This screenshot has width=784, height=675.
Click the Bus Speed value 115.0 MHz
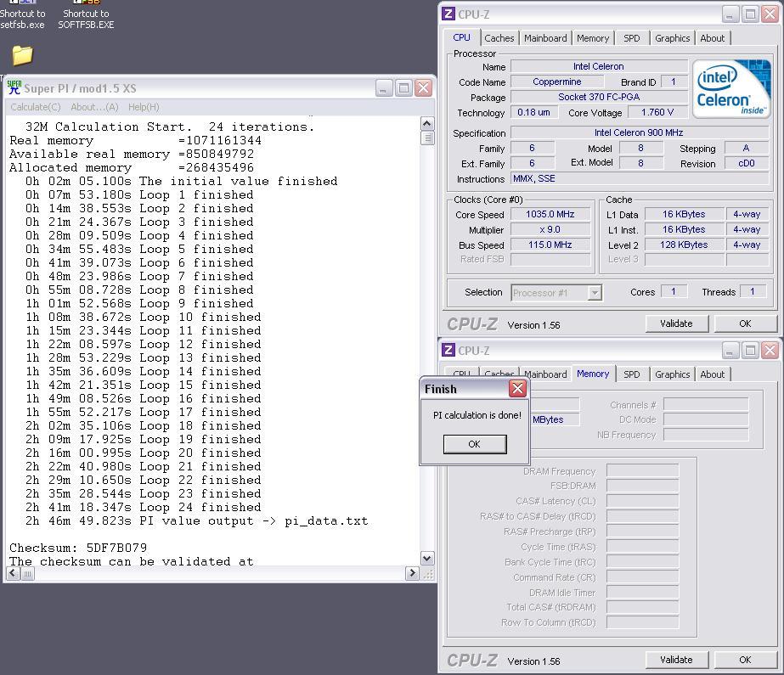[x=550, y=245]
